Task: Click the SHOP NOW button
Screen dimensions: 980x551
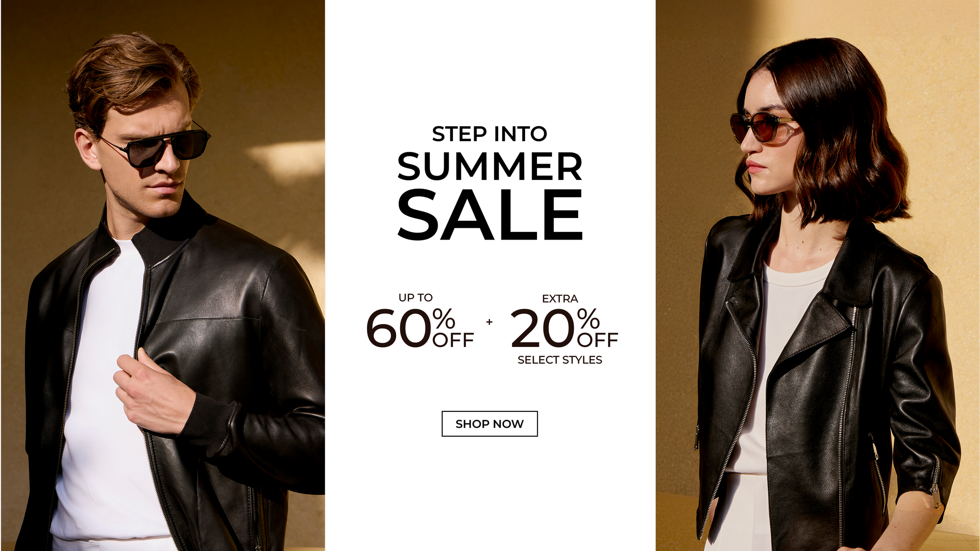Action: coord(490,424)
